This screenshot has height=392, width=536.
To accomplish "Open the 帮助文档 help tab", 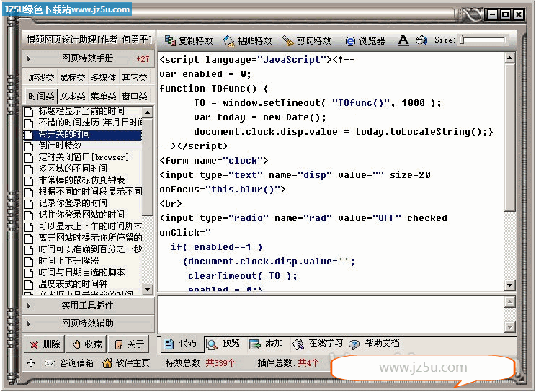I will click(375, 344).
